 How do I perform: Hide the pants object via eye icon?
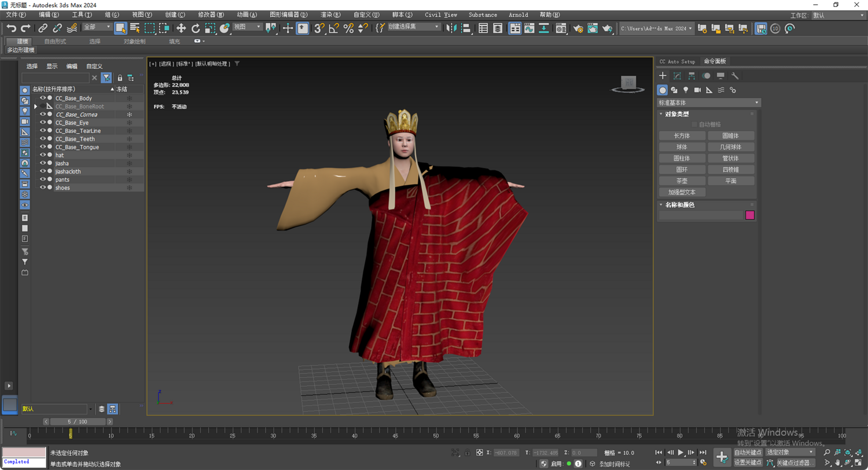click(x=43, y=179)
